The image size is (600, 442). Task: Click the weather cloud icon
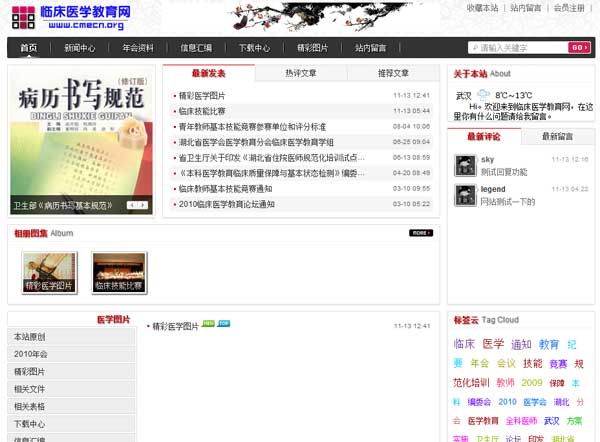click(483, 95)
